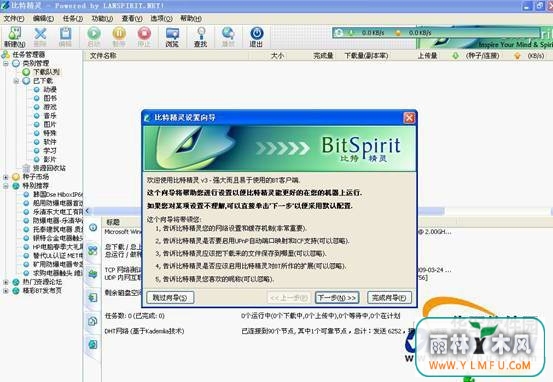Select the second side tab icon below info
The height and width of the screenshot is (382, 553).
pyautogui.click(x=93, y=251)
